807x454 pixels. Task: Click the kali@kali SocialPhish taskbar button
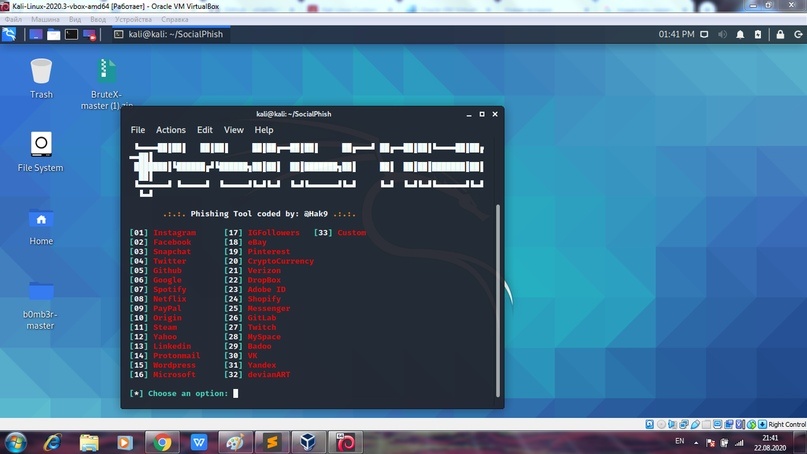[169, 34]
